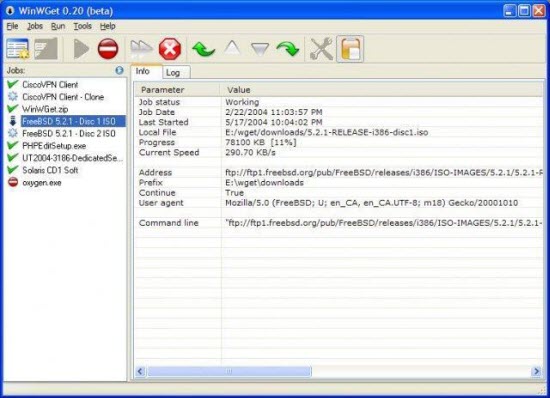
Task: Click the User agent Mozilla/5.0 value
Action: coord(371,203)
